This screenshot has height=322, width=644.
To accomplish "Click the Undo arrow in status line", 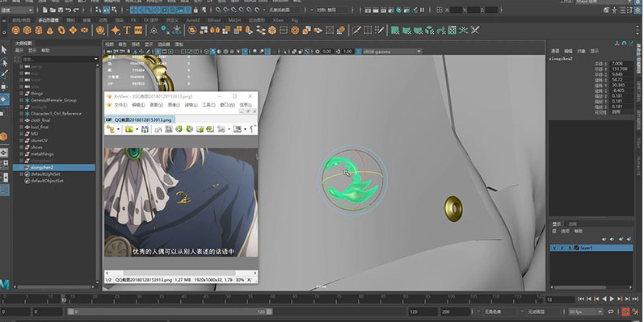I will [x=68, y=10].
